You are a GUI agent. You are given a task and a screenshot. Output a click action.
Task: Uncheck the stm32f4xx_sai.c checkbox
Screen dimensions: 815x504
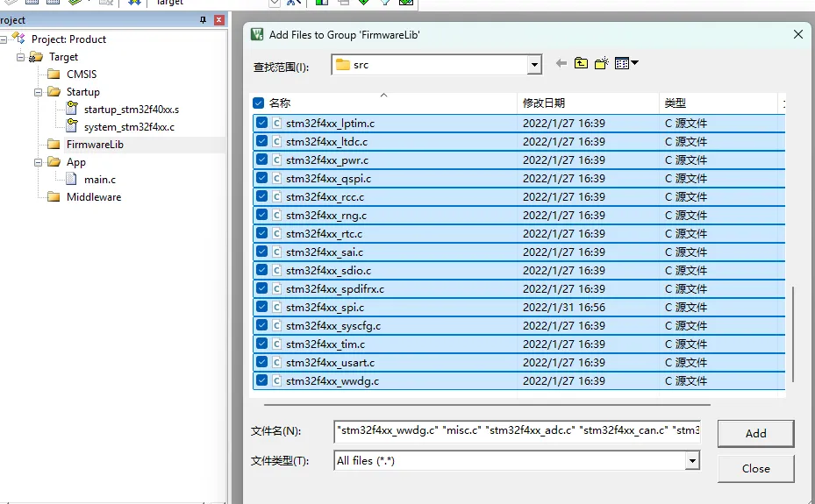[x=261, y=252]
